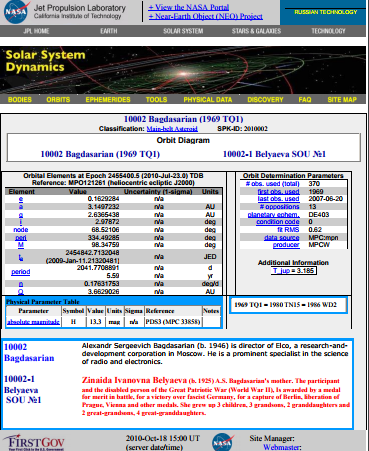Click the T_jup = 3.185 box

(x=293, y=270)
